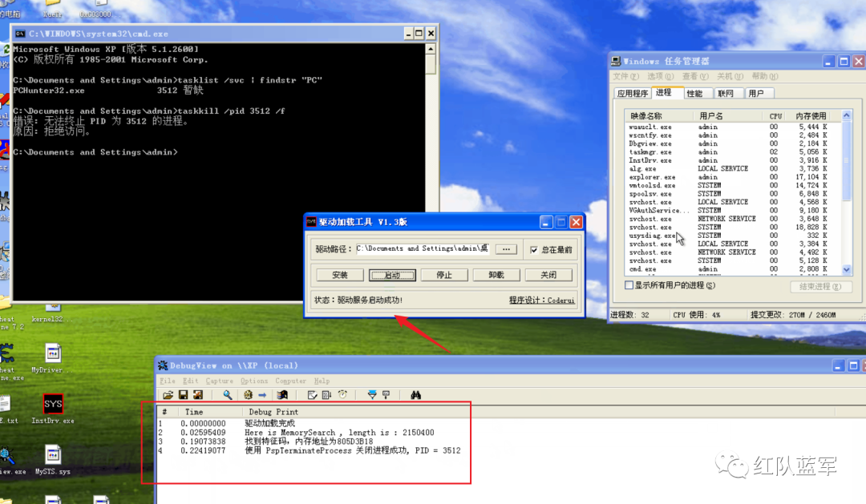Switch to the 进程 tab
Viewport: 866px width, 504px height.
[x=666, y=92]
